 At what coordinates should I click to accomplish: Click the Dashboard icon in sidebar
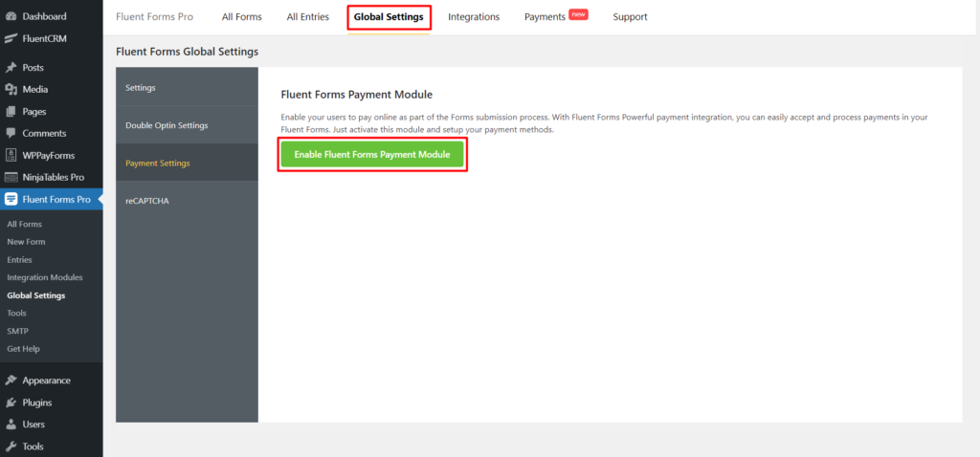coord(11,16)
